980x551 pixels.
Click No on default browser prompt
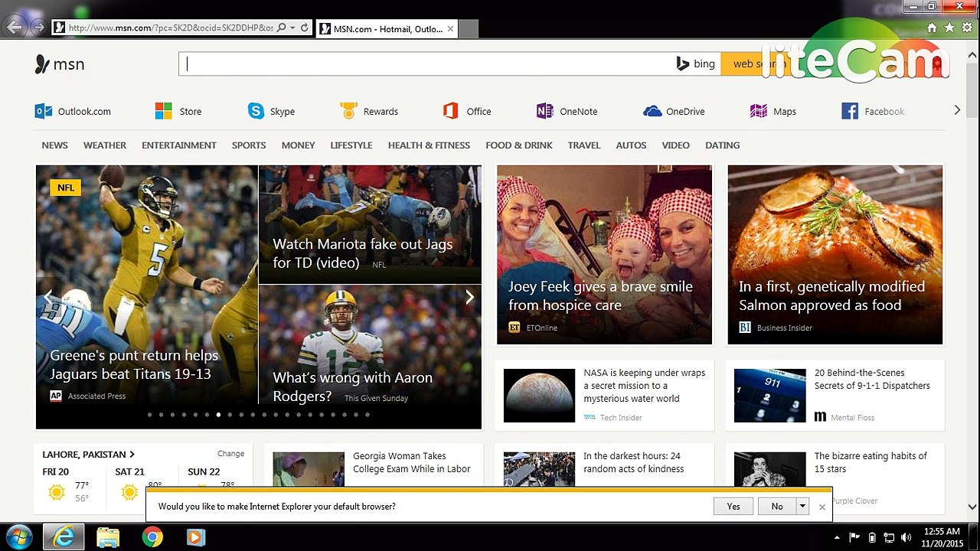777,507
